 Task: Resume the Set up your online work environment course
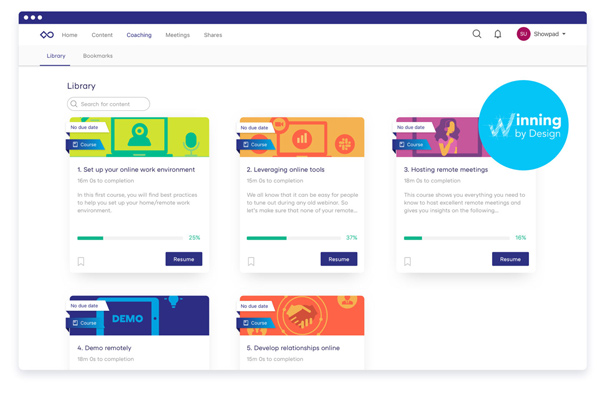coord(183,259)
